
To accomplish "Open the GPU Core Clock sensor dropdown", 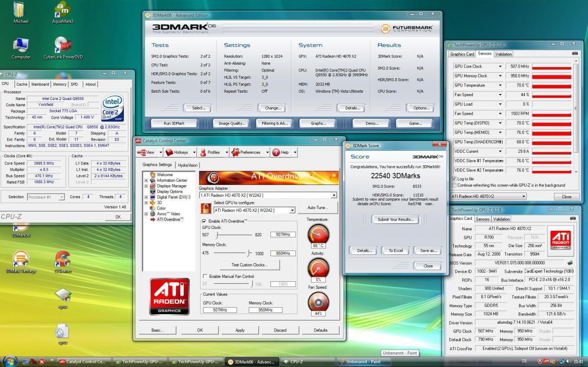I will [x=500, y=67].
